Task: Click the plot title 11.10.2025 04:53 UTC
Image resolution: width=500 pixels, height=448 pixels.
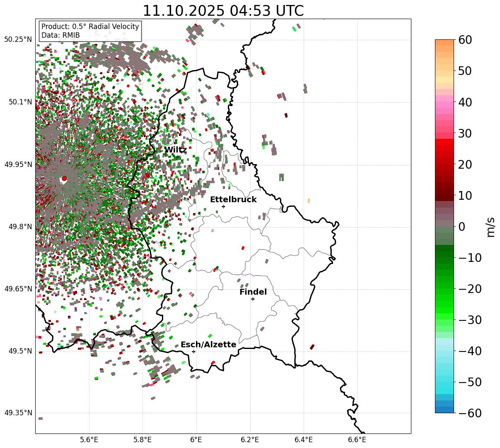Action: coord(223,11)
